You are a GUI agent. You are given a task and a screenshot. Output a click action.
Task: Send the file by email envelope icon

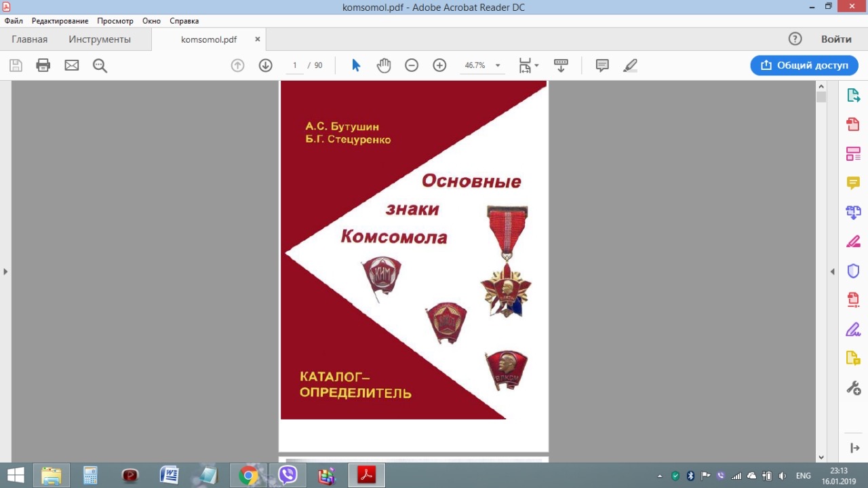pyautogui.click(x=71, y=65)
